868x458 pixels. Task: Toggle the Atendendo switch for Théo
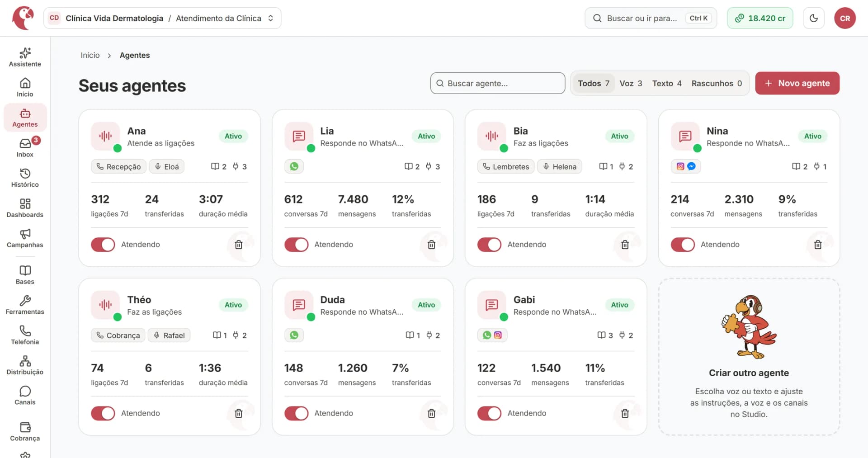tap(103, 413)
